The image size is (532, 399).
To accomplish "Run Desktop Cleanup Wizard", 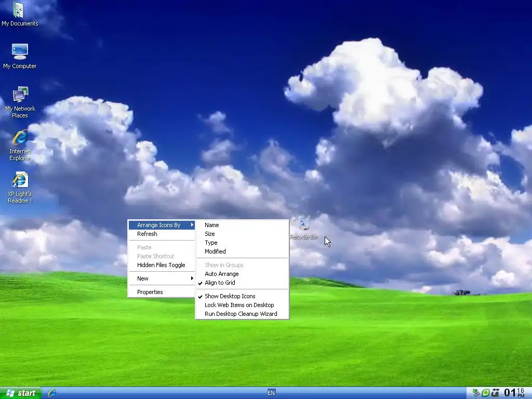I will click(x=242, y=314).
